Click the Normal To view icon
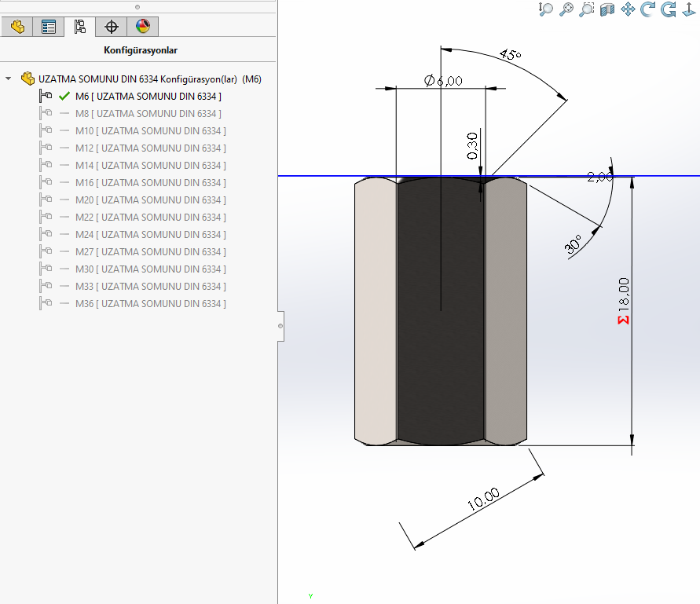The height and width of the screenshot is (604, 700). pos(689,9)
